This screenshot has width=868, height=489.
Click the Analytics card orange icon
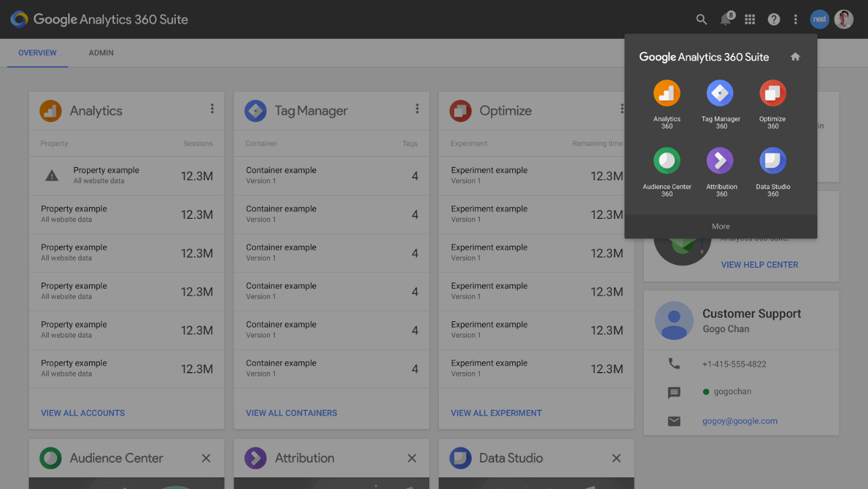[x=50, y=111]
